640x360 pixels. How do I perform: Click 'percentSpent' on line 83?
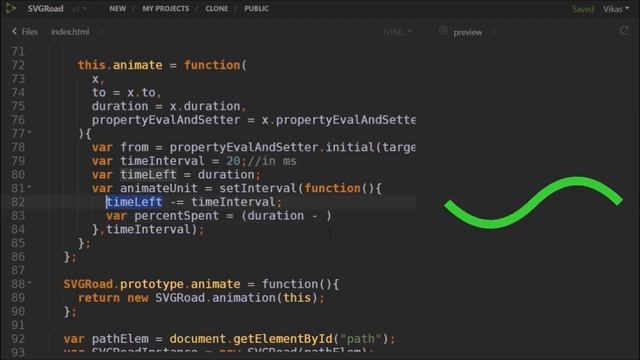click(177, 216)
